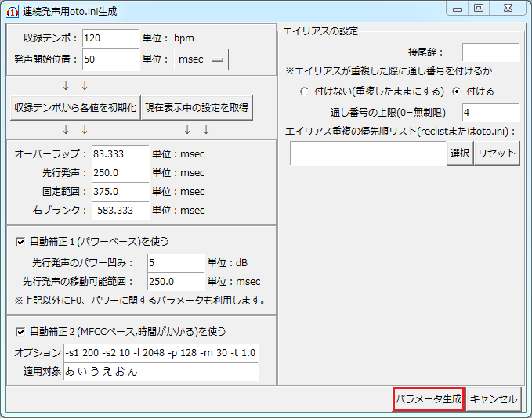The image size is (532, 418).
Task: Click the app icon in the title bar
Action: [x=13, y=12]
